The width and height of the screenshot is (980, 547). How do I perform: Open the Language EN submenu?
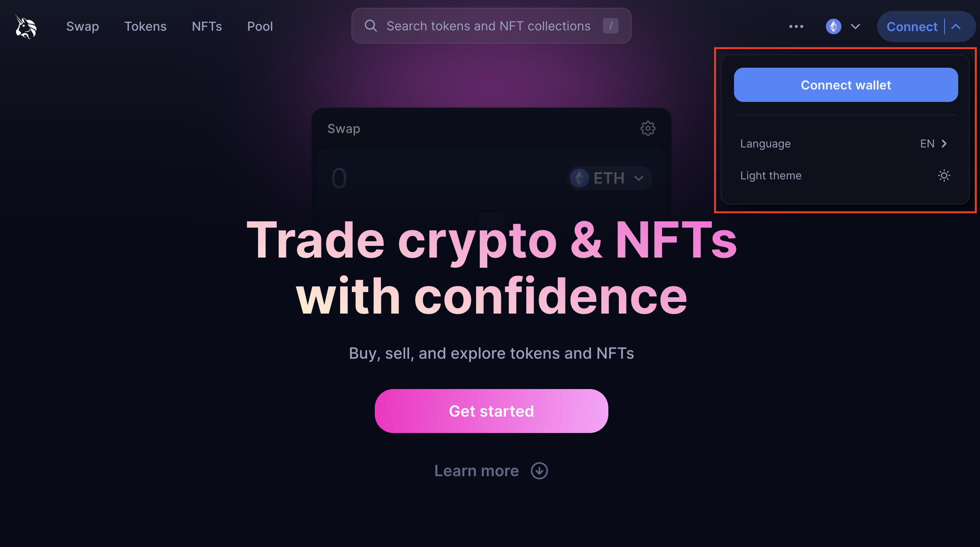coord(845,144)
